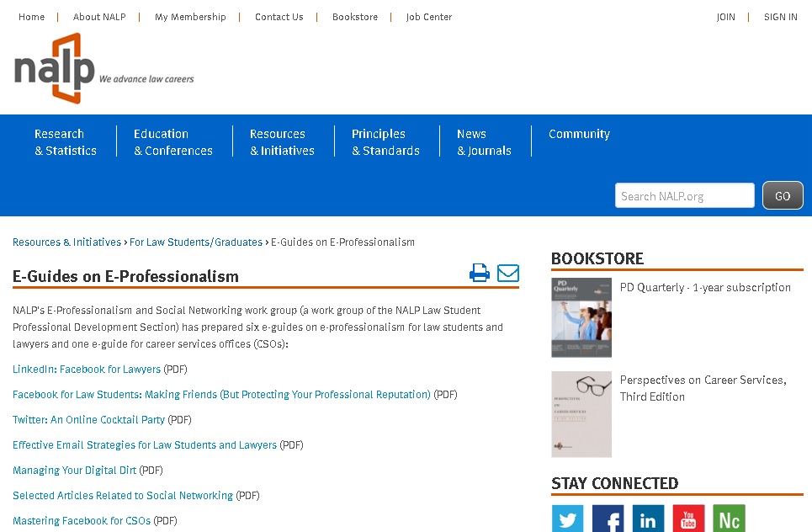Expand the News & Journals menu
Viewport: 812px width, 532px height.
click(x=484, y=142)
